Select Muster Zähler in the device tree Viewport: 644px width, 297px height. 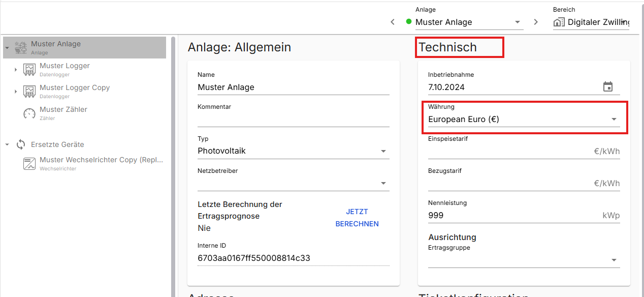63,109
